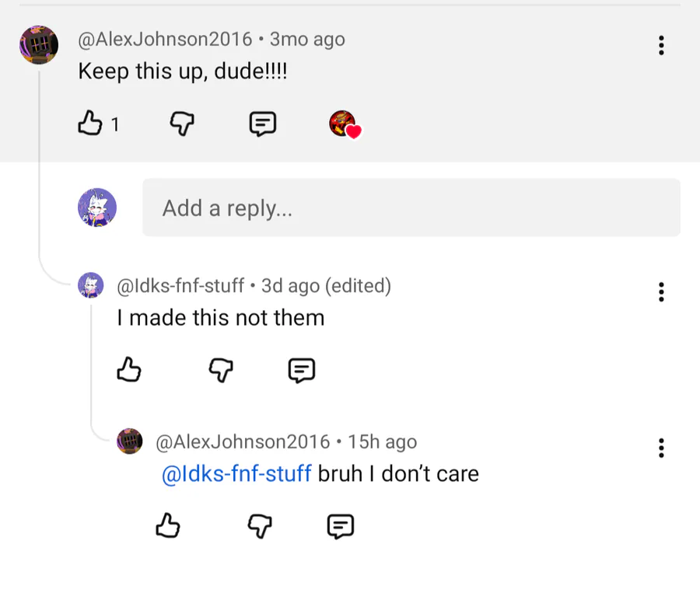Dislike the "bruh I don't care" reply
This screenshot has width=700, height=593.
pos(260,526)
